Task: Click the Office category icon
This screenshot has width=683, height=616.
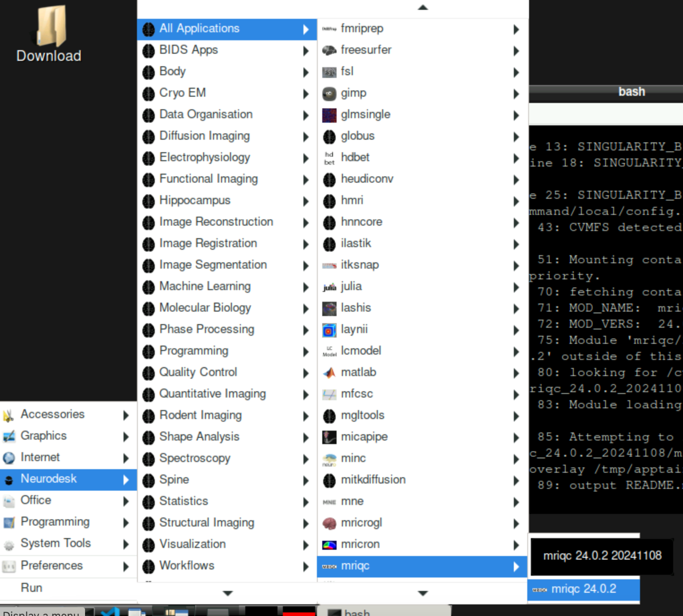Action: coord(9,501)
